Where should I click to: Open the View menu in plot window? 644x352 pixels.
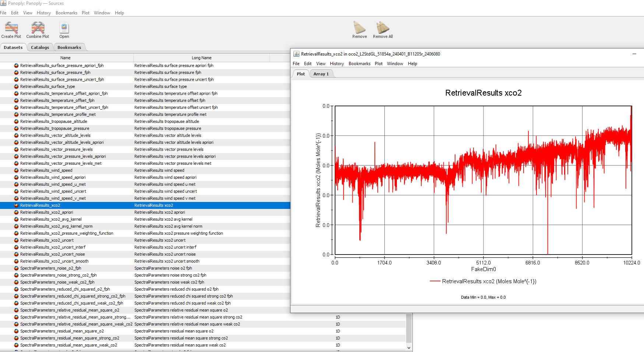[x=321, y=64]
